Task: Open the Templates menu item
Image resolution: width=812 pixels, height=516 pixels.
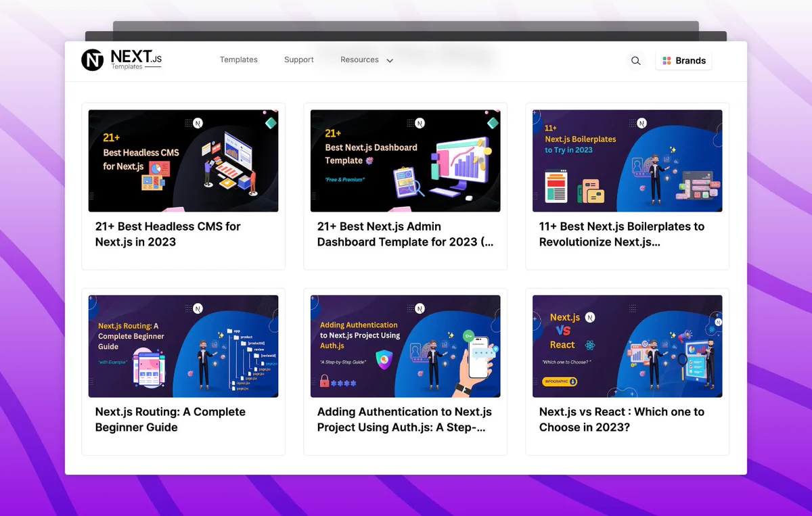Action: [239, 60]
